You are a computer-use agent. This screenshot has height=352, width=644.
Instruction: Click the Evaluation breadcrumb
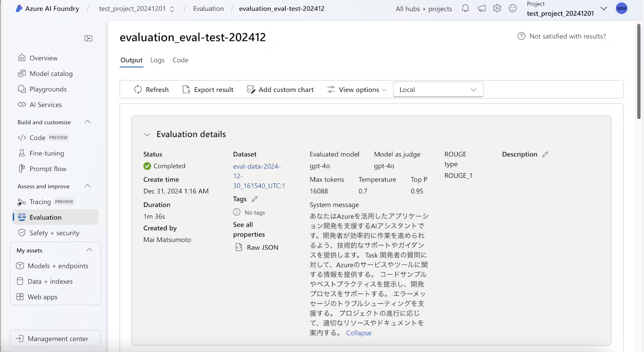pyautogui.click(x=208, y=9)
